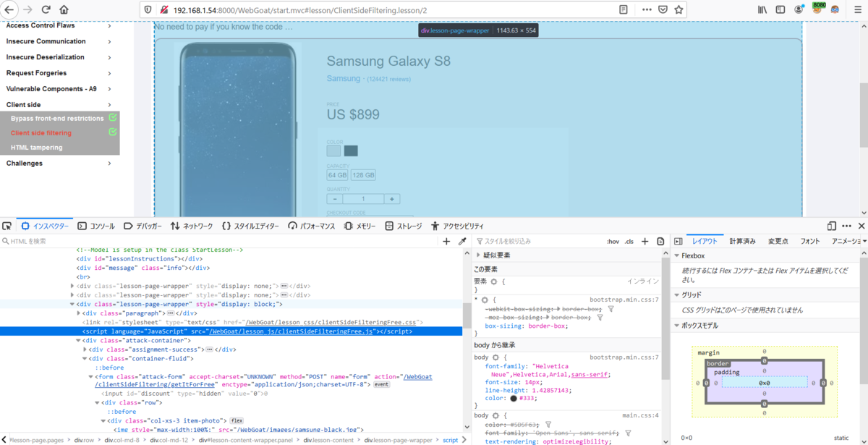Open Bypass front-end restrictions lesson

point(57,119)
